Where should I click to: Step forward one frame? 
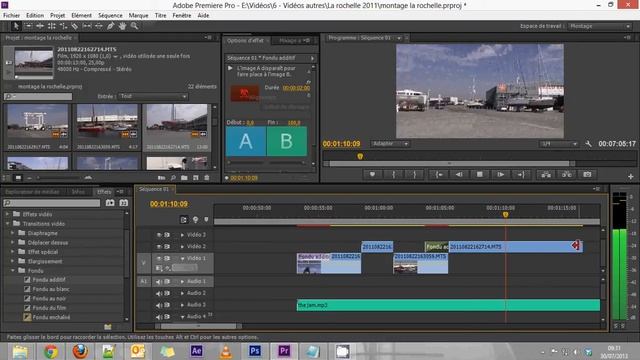coord(500,175)
